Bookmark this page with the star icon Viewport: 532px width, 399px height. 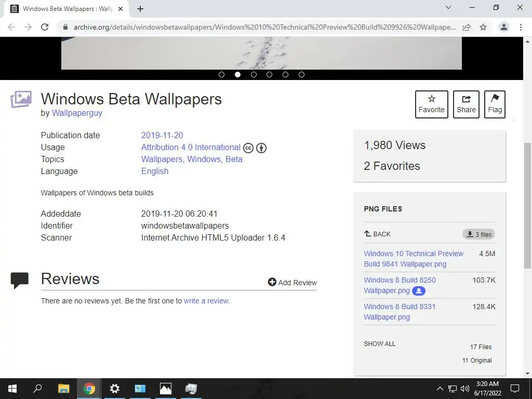[x=483, y=27]
